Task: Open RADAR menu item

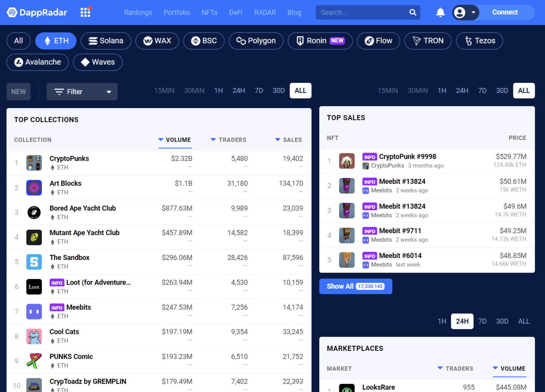Action: pos(265,12)
